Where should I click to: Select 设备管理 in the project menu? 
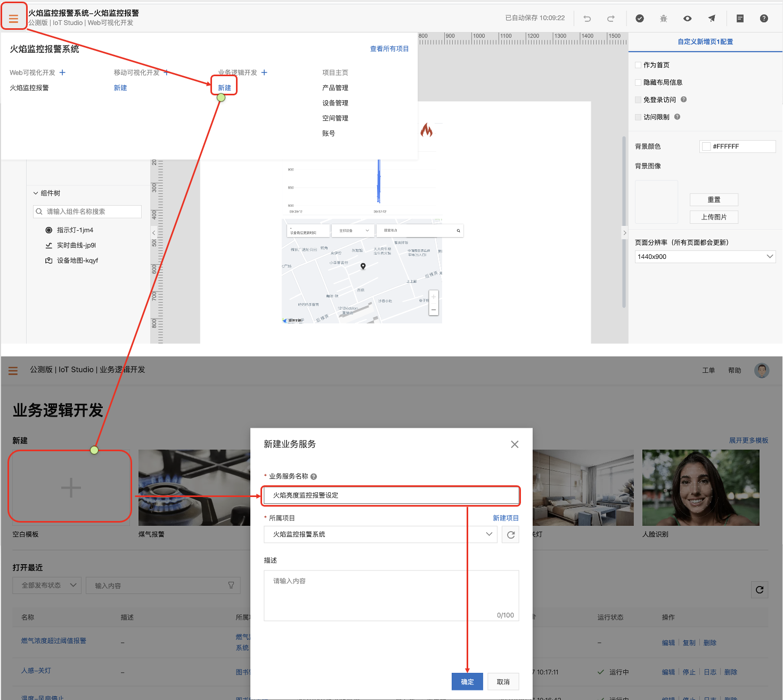pyautogui.click(x=335, y=103)
